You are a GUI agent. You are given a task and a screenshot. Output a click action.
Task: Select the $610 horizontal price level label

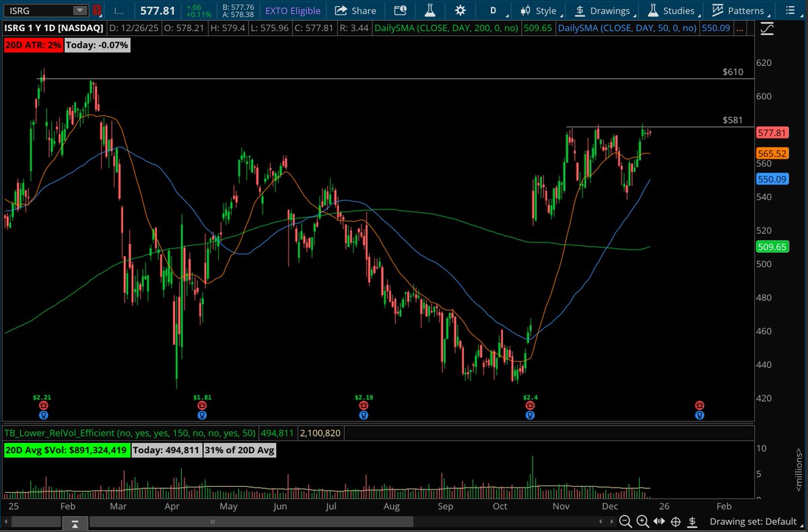click(x=733, y=71)
